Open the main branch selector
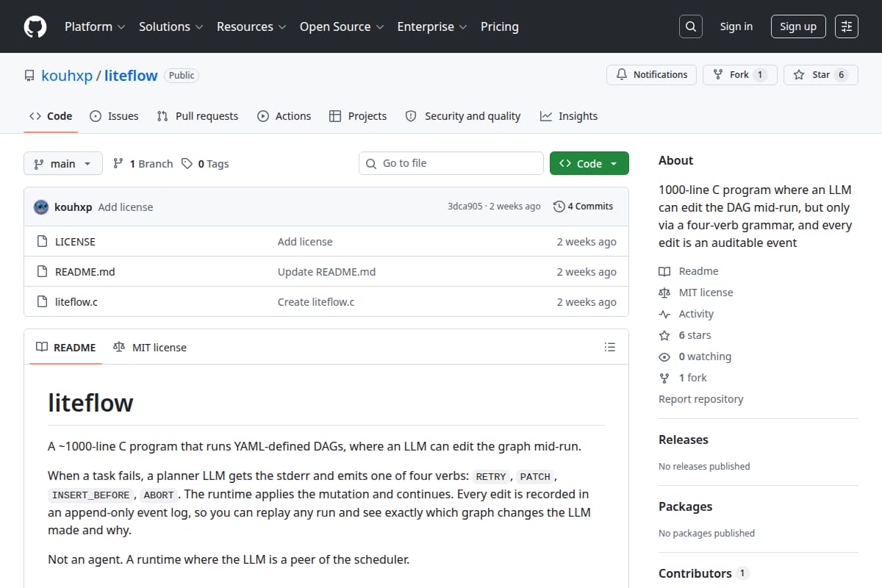 (x=62, y=164)
